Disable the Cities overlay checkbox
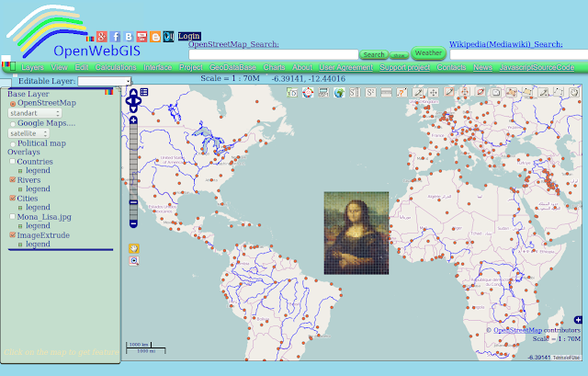The height and width of the screenshot is (376, 588). [12, 199]
